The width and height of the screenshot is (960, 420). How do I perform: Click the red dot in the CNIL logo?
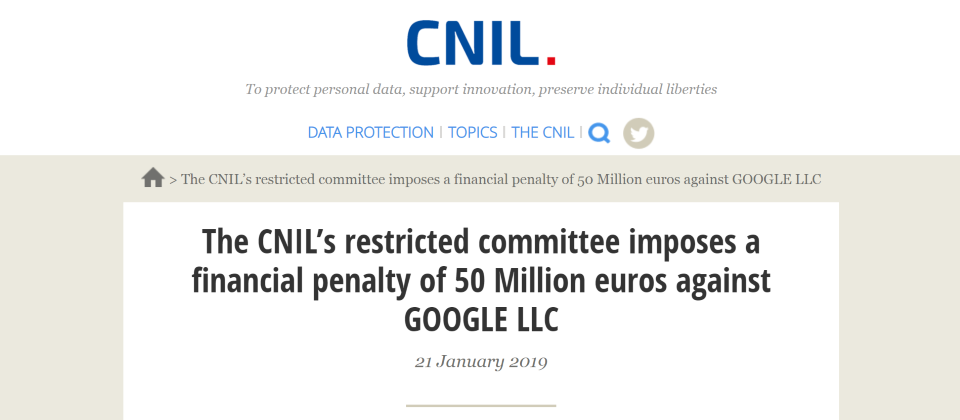[551, 61]
